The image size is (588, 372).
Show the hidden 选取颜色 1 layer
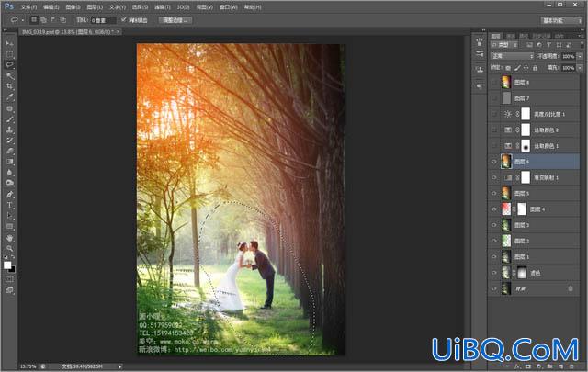coord(494,145)
